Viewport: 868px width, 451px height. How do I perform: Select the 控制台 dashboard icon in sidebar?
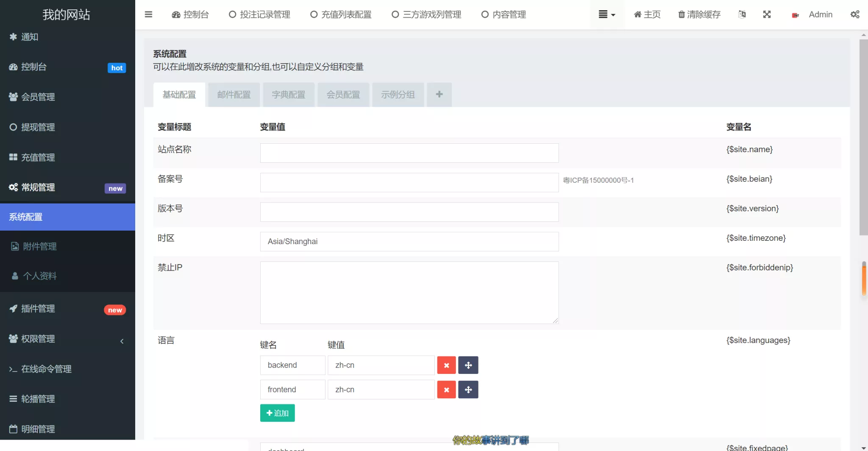click(x=13, y=67)
